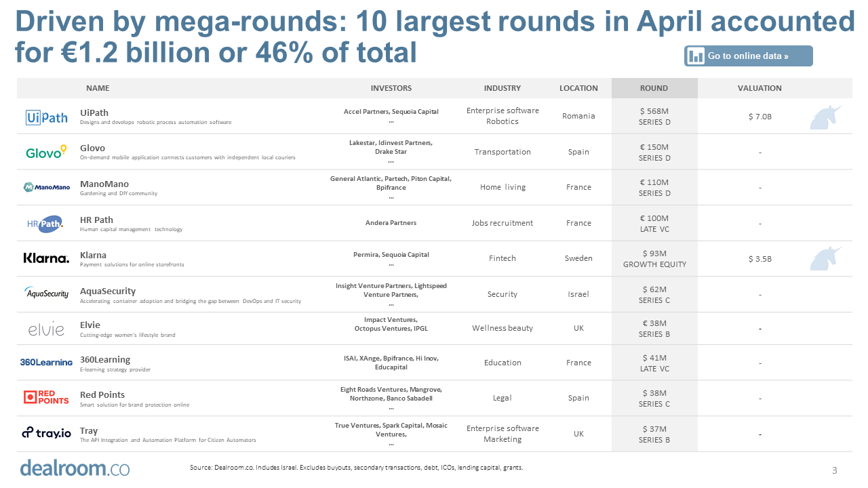Select the tray.io logo
Screen dimensions: 868x488
pos(46,433)
